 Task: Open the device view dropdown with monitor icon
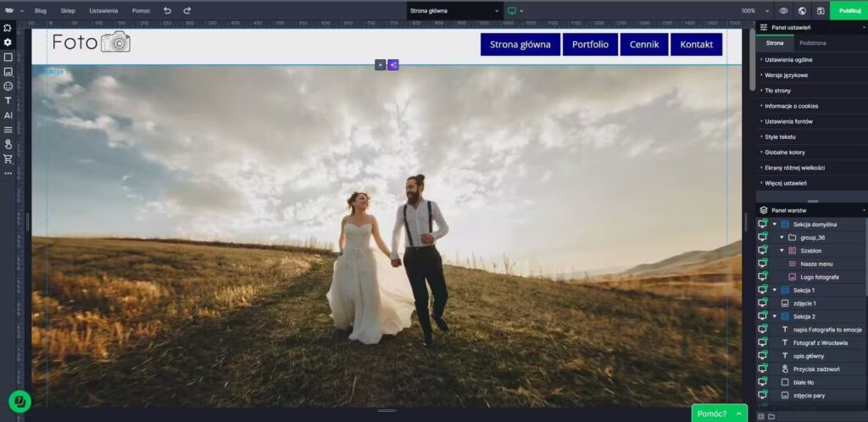[x=515, y=10]
